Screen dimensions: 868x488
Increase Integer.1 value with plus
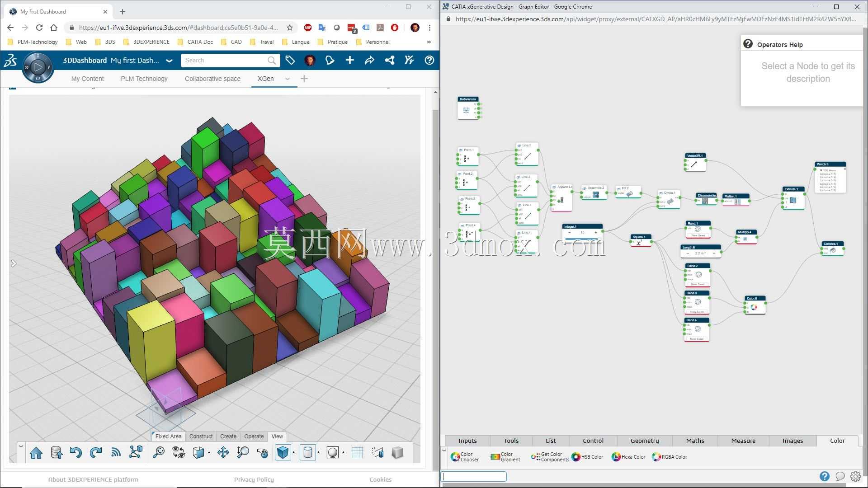click(x=596, y=233)
